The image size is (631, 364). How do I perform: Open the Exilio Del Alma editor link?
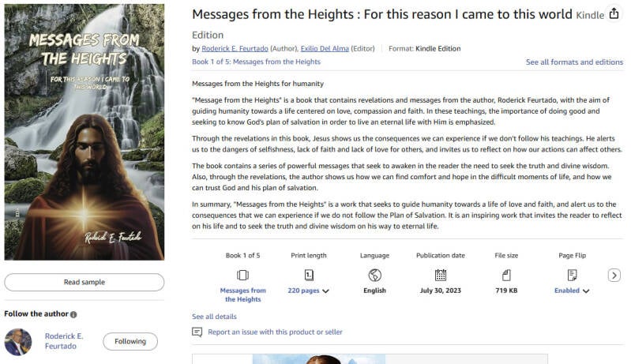click(x=325, y=49)
